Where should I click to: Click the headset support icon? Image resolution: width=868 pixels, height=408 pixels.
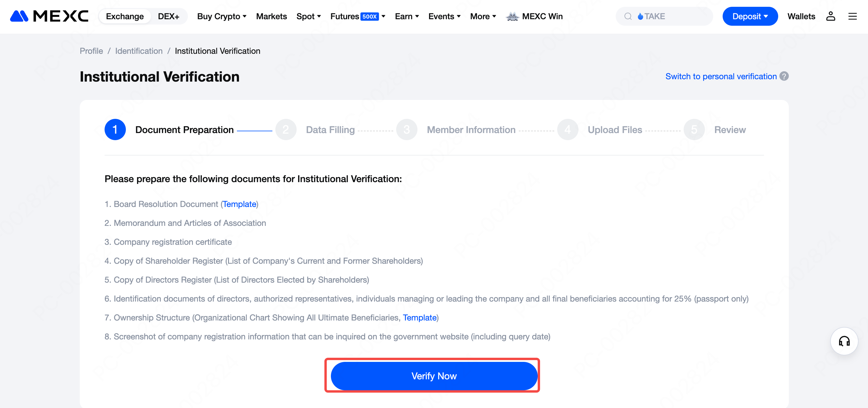click(844, 341)
